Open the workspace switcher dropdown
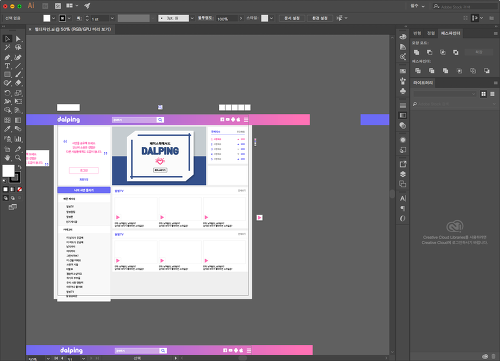The image size is (500, 361). pos(417,6)
